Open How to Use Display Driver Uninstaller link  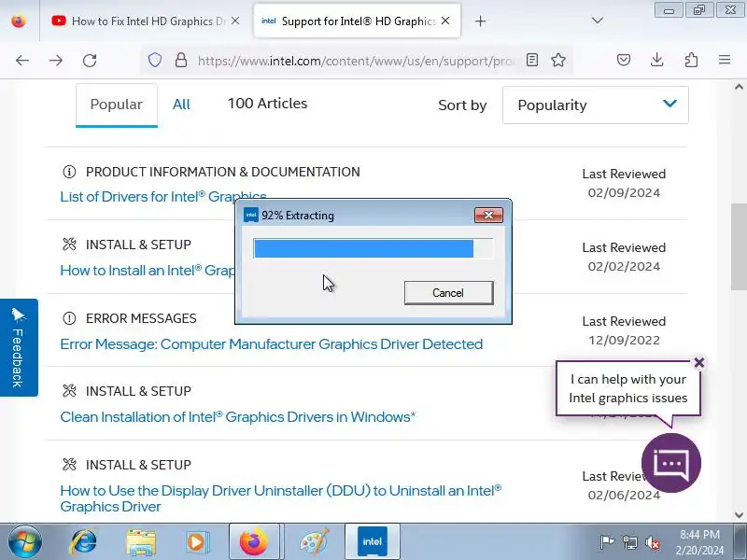[x=281, y=498]
